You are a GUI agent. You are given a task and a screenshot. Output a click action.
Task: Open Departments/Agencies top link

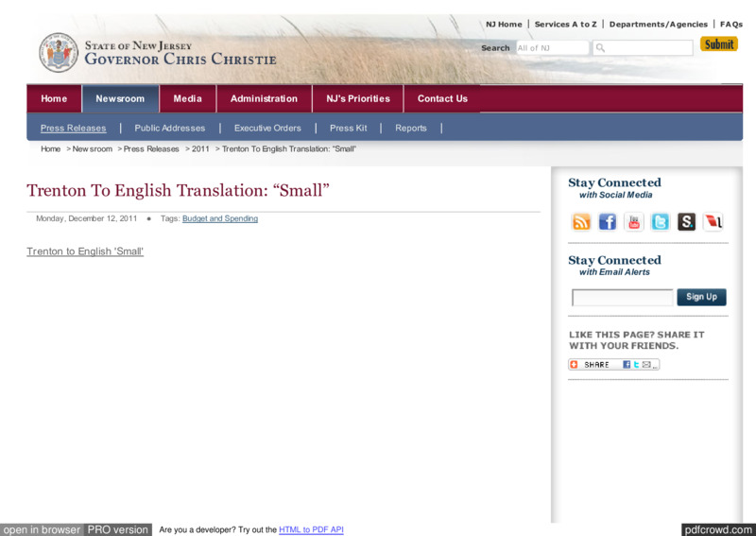click(658, 25)
